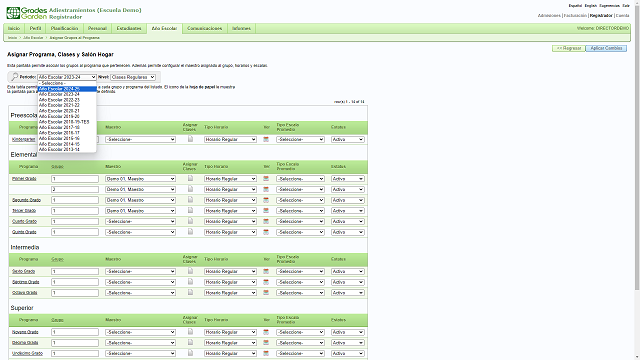Viewport: 640px width, 360px height.
Task: Go to the Inicio tab
Action: 14,29
